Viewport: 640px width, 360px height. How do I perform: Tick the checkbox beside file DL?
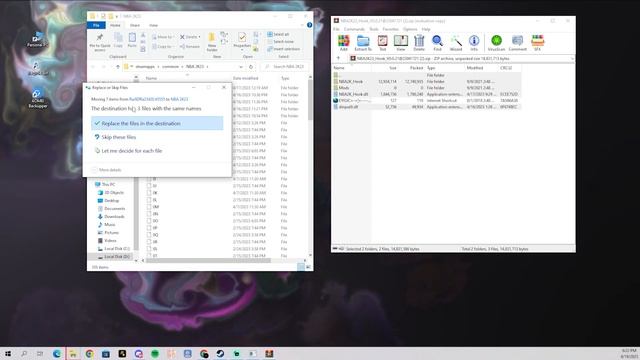click(149, 200)
